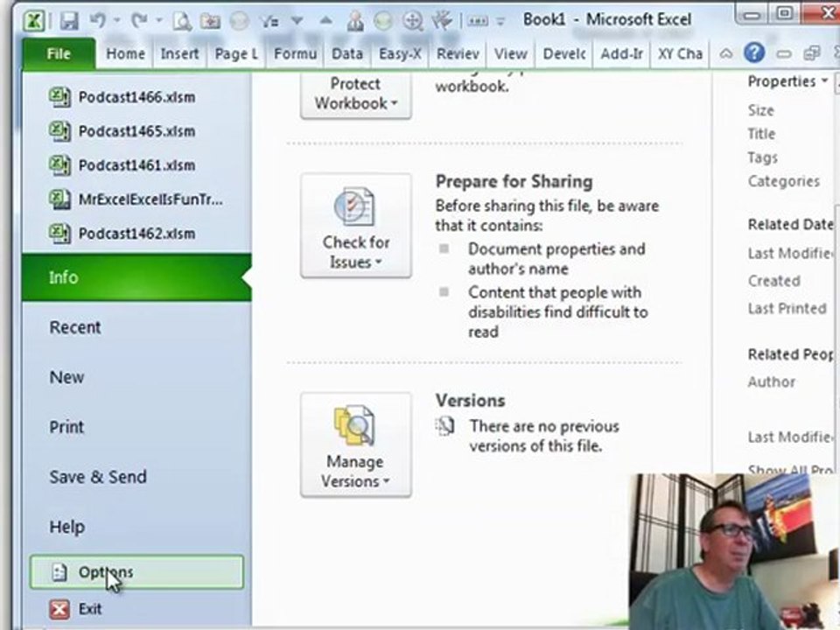Open Excel Options

click(x=136, y=572)
